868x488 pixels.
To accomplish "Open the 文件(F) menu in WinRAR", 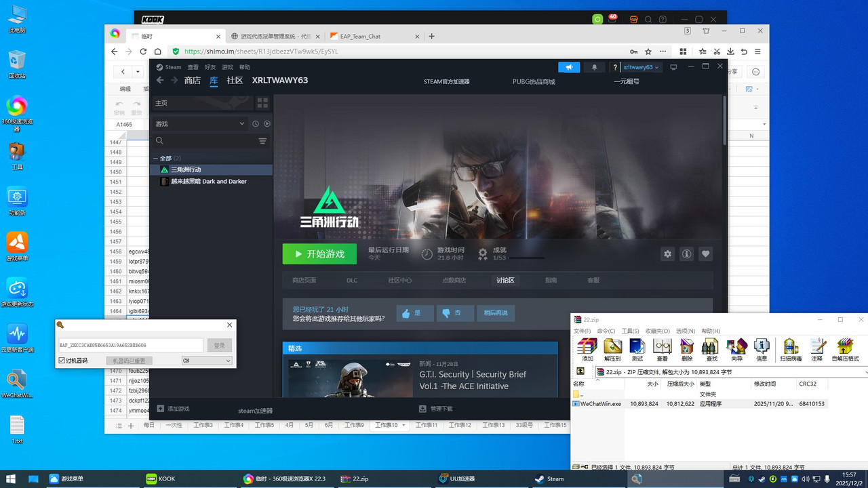I will (x=583, y=331).
